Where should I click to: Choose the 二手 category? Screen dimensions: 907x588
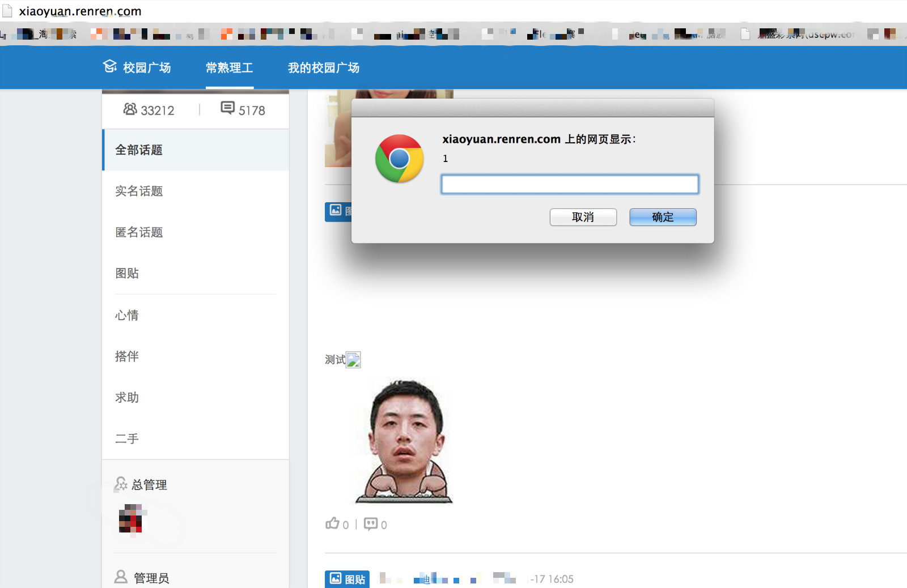pyautogui.click(x=196, y=438)
